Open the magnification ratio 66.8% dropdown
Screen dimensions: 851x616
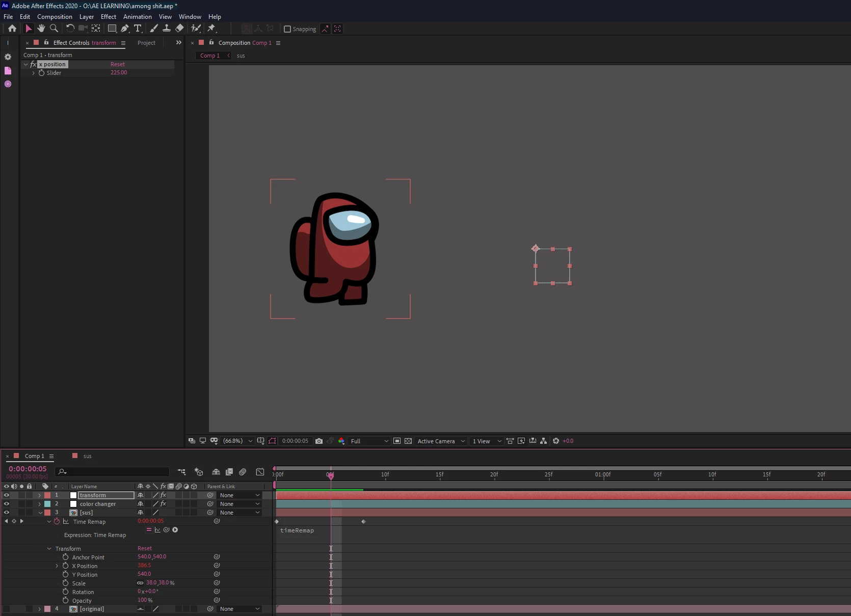(237, 441)
